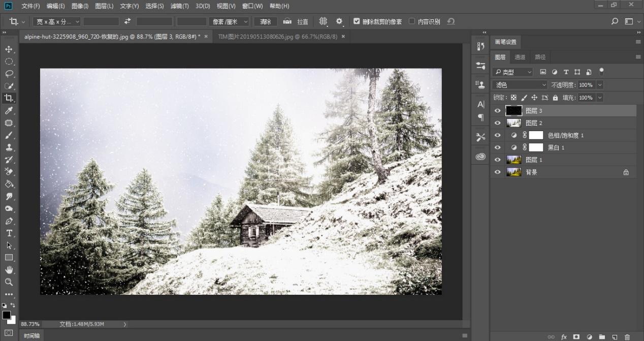Viewport: 644px width, 341px height.
Task: Click the fx layer style icon
Action: [x=564, y=337]
